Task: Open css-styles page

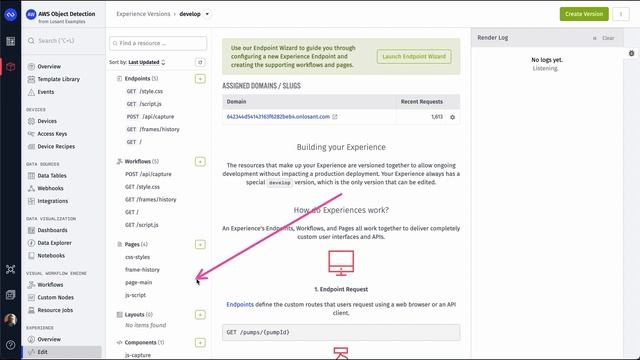Action: (x=138, y=257)
